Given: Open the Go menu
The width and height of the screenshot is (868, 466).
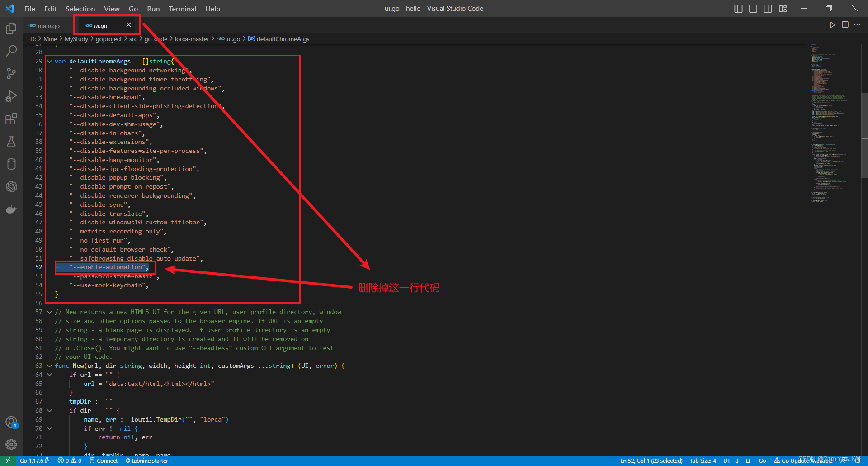Looking at the screenshot, I should click(x=133, y=9).
